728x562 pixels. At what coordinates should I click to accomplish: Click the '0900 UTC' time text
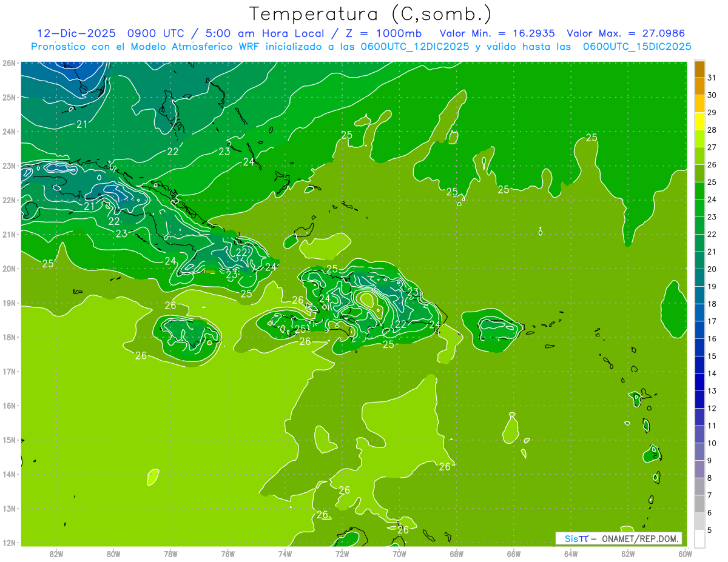[x=157, y=33]
